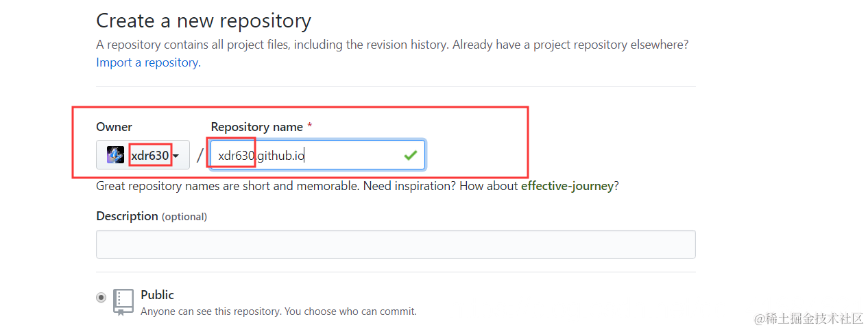Focus the Description text field
Viewport: 868px width, 330px height.
(x=396, y=244)
